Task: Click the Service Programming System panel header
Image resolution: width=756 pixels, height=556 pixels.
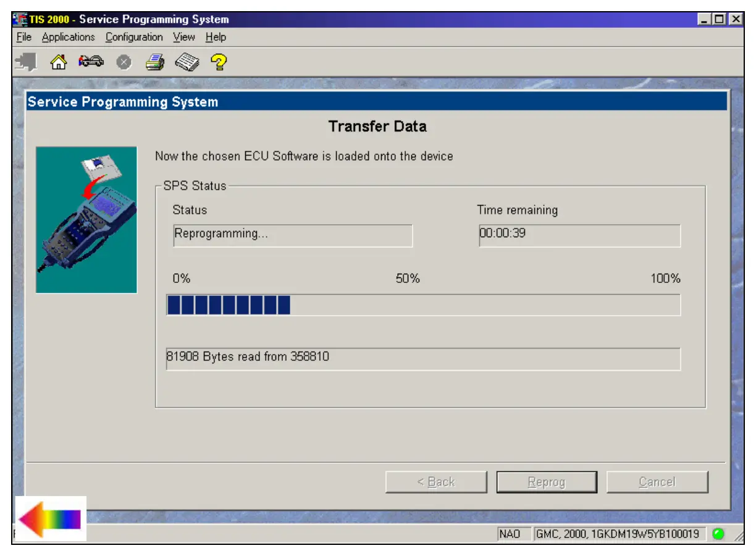Action: pyautogui.click(x=376, y=101)
